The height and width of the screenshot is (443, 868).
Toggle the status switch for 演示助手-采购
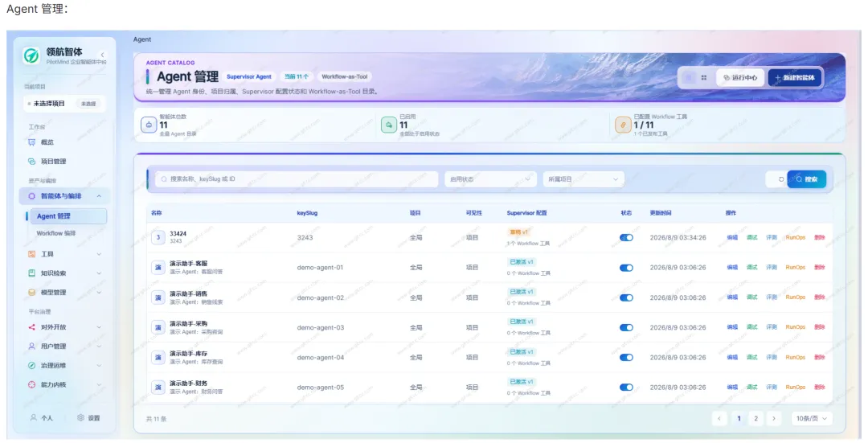point(626,327)
